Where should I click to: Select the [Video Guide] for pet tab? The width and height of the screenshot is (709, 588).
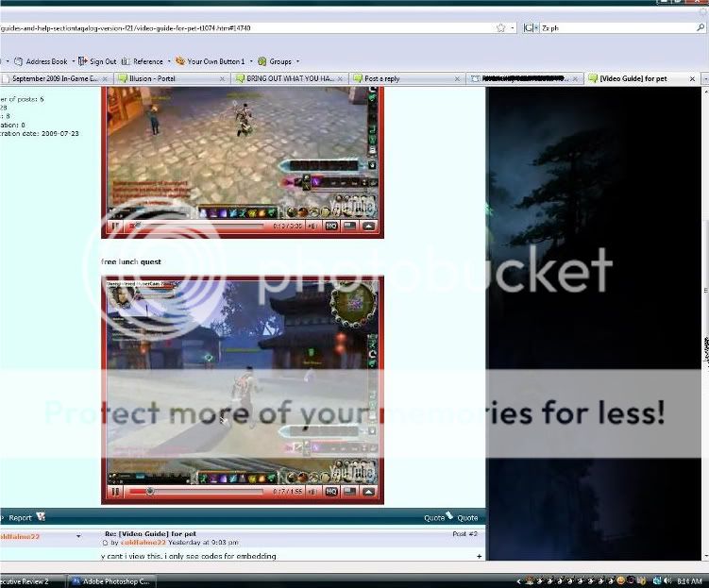[642, 78]
